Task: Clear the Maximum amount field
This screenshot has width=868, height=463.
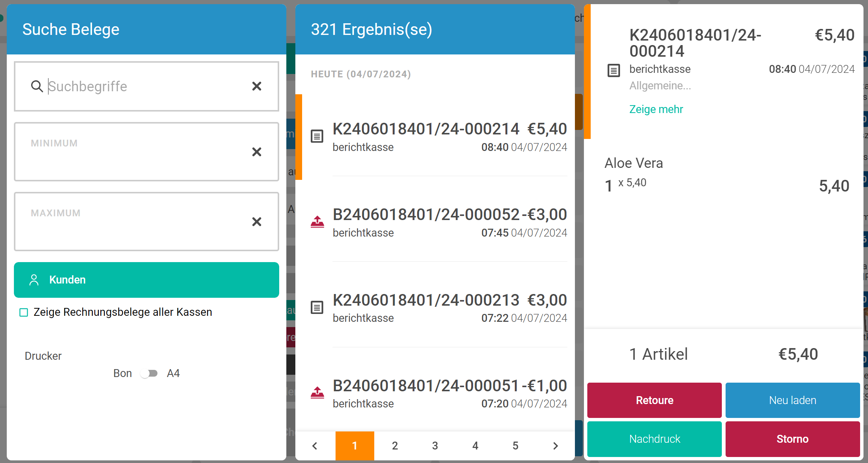Action: [257, 222]
